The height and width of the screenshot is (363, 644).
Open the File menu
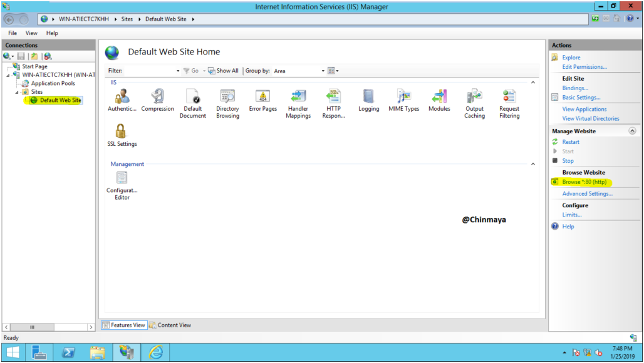point(13,33)
